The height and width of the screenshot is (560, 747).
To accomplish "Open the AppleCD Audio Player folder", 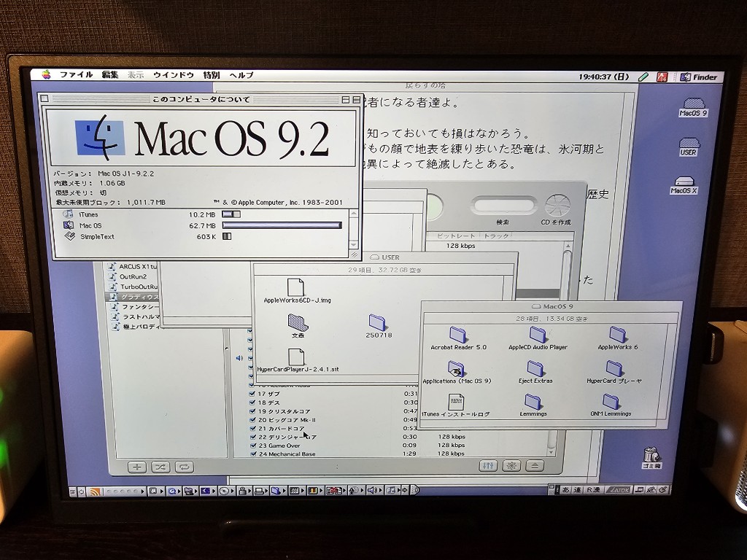I will pos(538,338).
